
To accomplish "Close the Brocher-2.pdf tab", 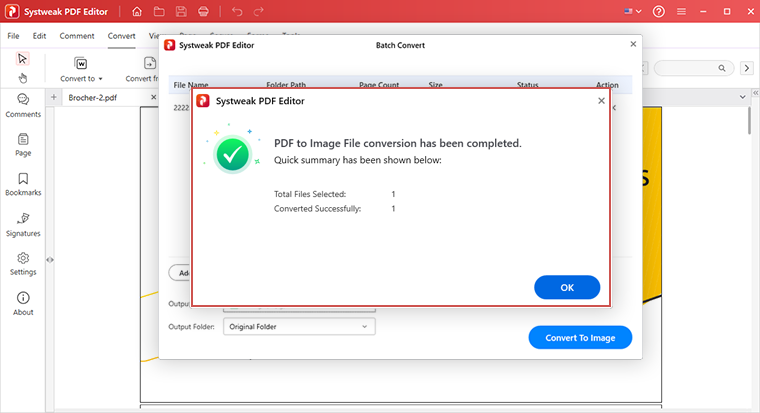I will [153, 97].
